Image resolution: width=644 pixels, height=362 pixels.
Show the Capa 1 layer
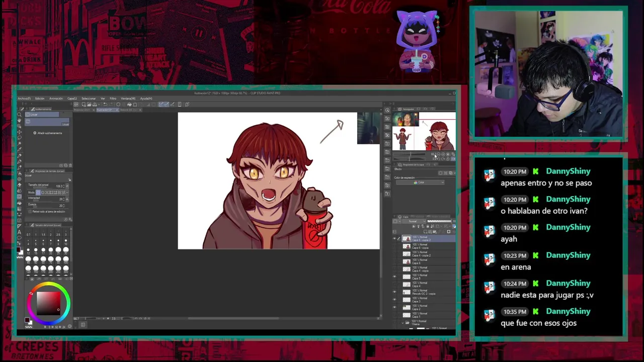[x=394, y=315]
